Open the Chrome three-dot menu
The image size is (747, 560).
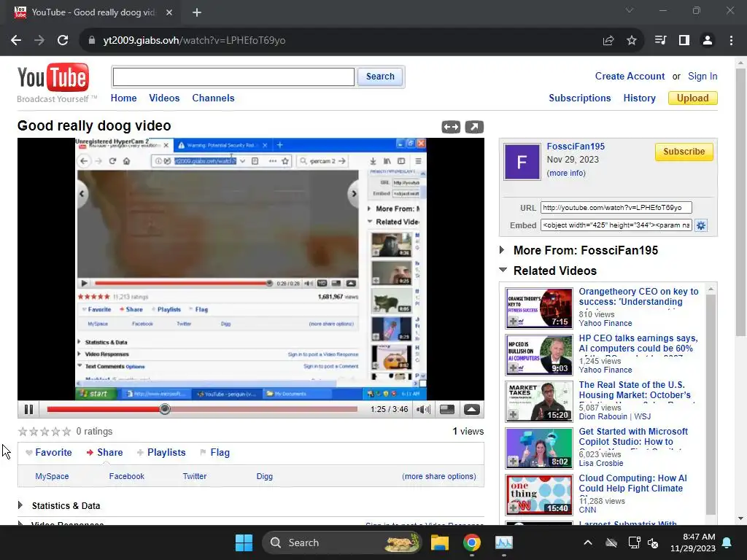pyautogui.click(x=731, y=41)
